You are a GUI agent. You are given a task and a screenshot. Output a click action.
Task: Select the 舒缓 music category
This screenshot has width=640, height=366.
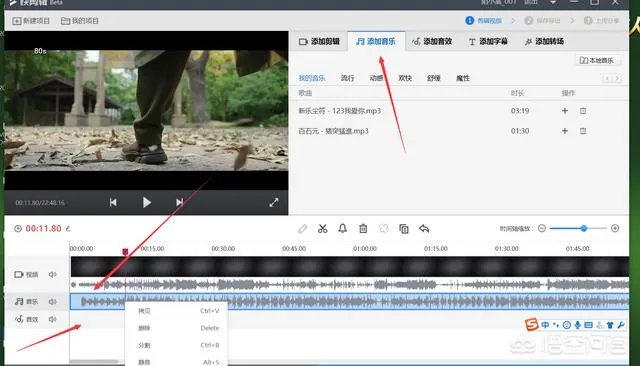point(433,78)
